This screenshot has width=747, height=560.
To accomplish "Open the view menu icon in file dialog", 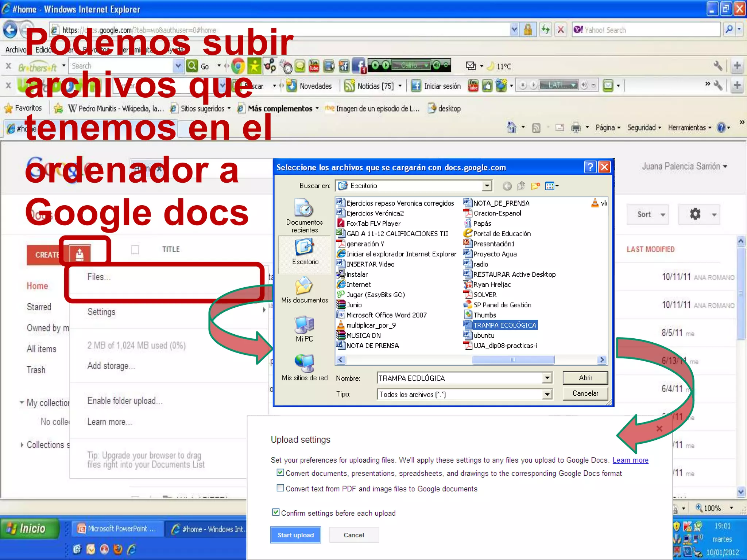I will [x=551, y=186].
